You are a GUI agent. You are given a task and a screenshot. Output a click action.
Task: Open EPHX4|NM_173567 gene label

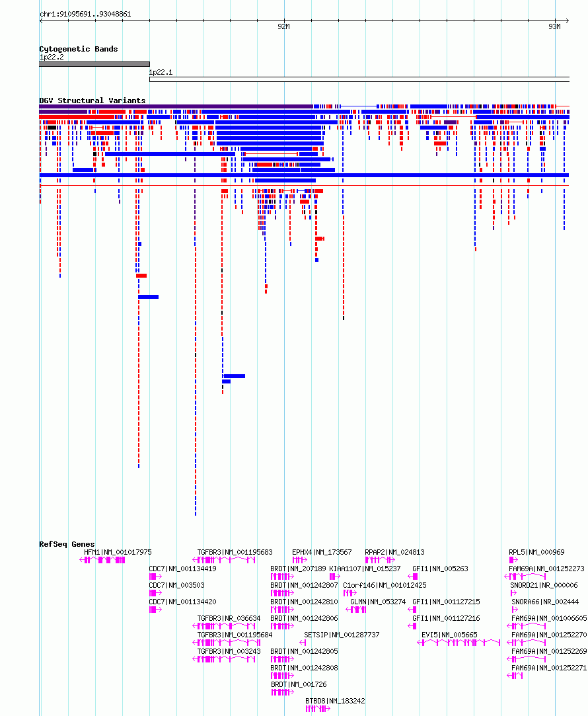(322, 552)
